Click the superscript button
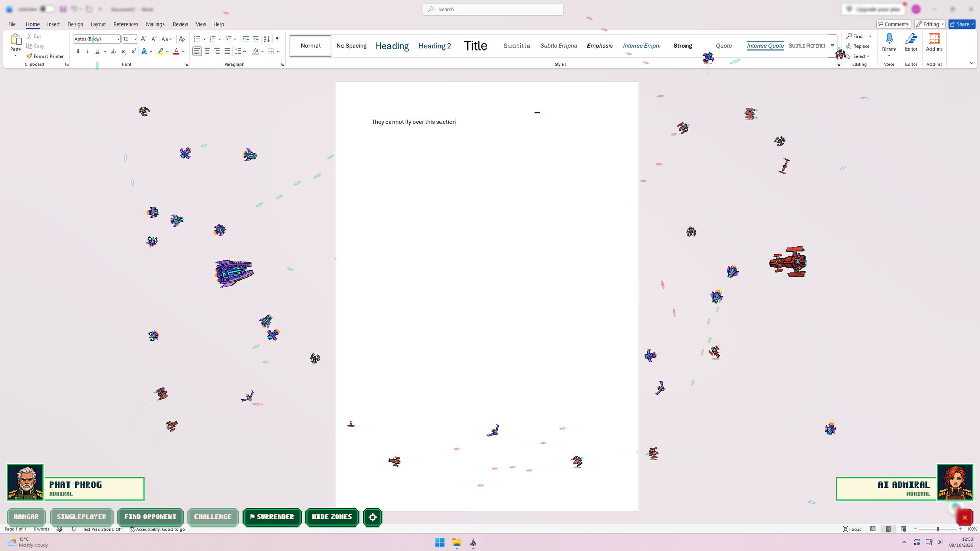The width and height of the screenshot is (980, 551). tap(133, 51)
